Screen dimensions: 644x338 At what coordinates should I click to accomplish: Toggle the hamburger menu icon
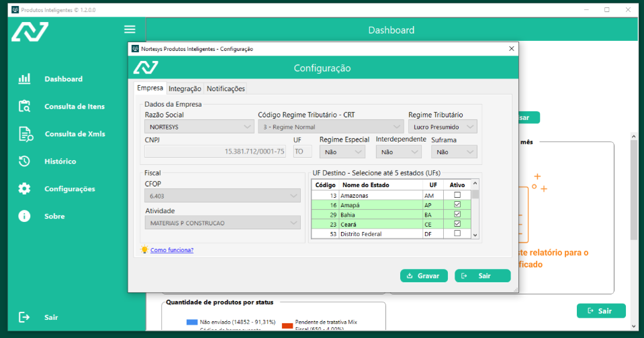130,30
